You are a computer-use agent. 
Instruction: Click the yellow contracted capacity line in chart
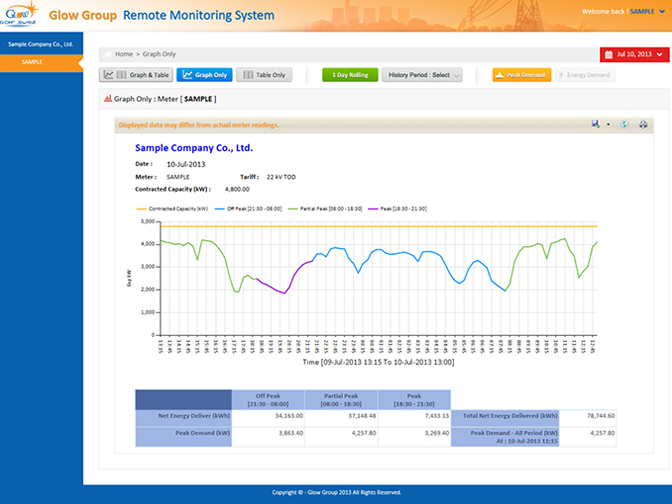tap(379, 226)
